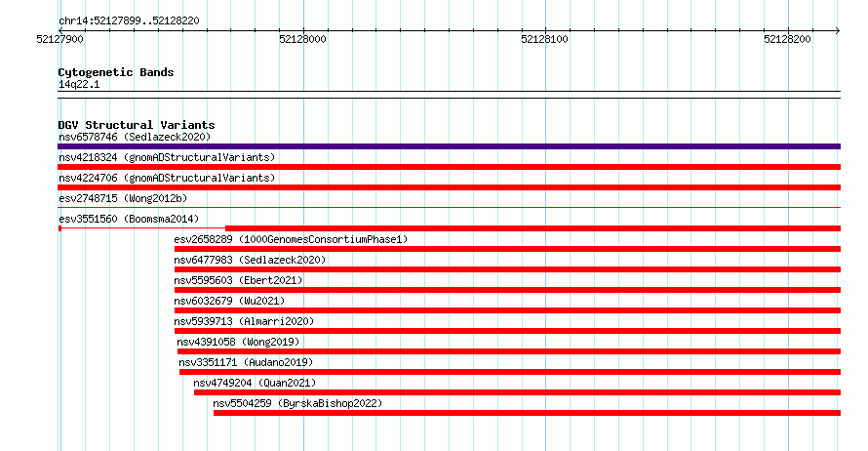Click the red bar under nsv5939713

pos(507,331)
